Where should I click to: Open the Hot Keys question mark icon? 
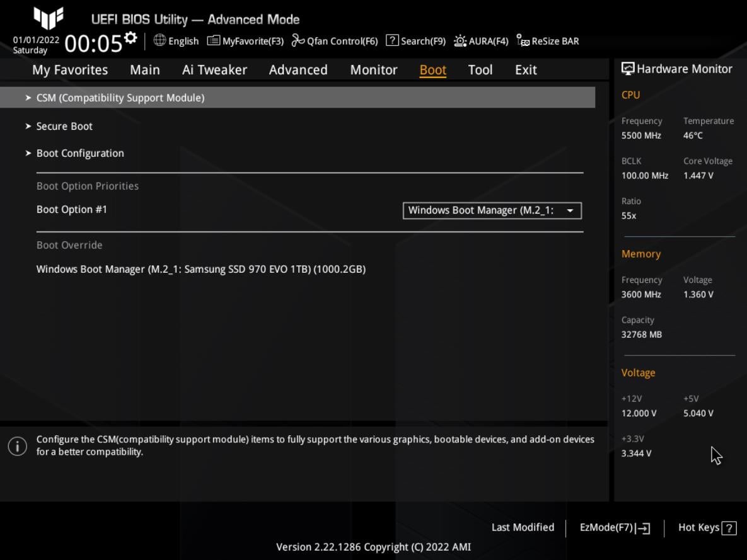pyautogui.click(x=729, y=528)
